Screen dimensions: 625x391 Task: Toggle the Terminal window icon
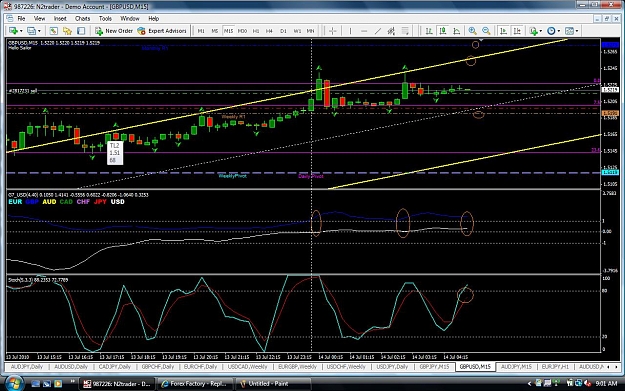(81, 31)
